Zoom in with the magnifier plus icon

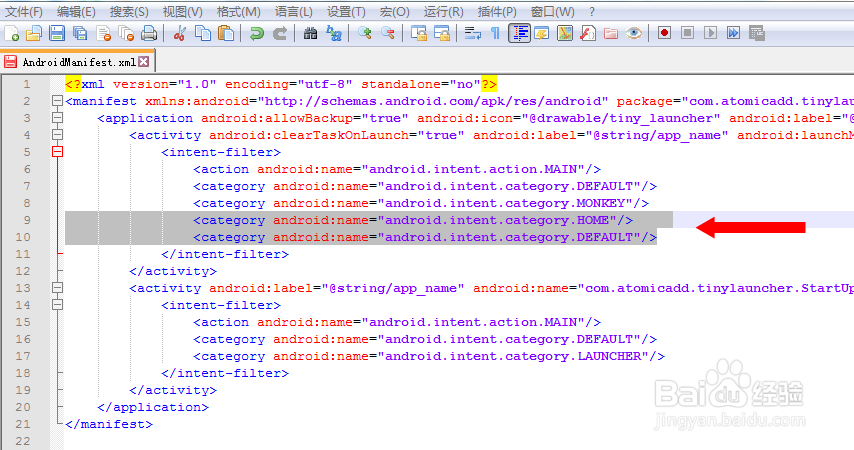[364, 33]
